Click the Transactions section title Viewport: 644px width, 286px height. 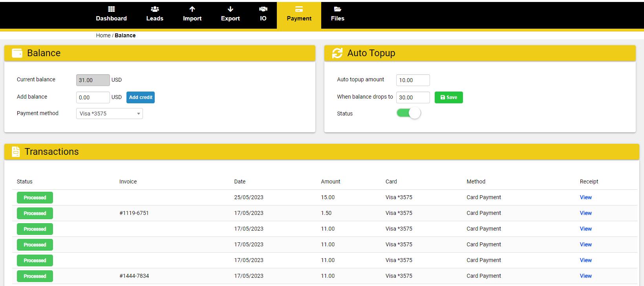coord(51,152)
